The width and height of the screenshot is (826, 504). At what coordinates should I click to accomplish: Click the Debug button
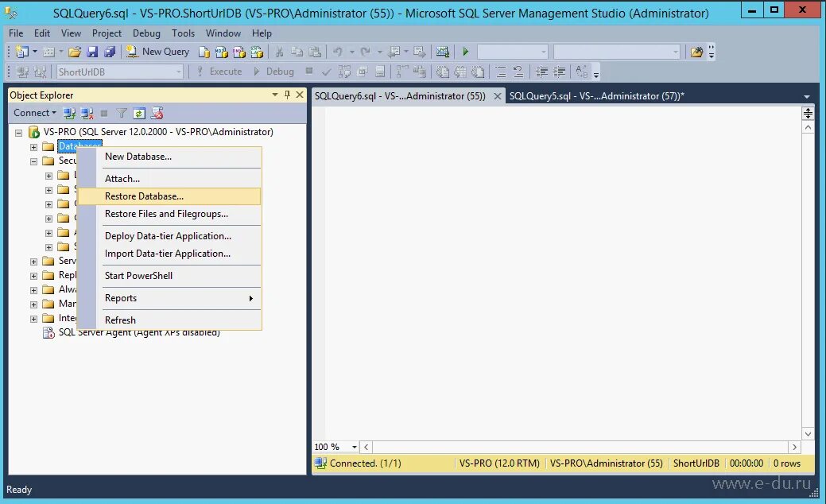pos(273,72)
